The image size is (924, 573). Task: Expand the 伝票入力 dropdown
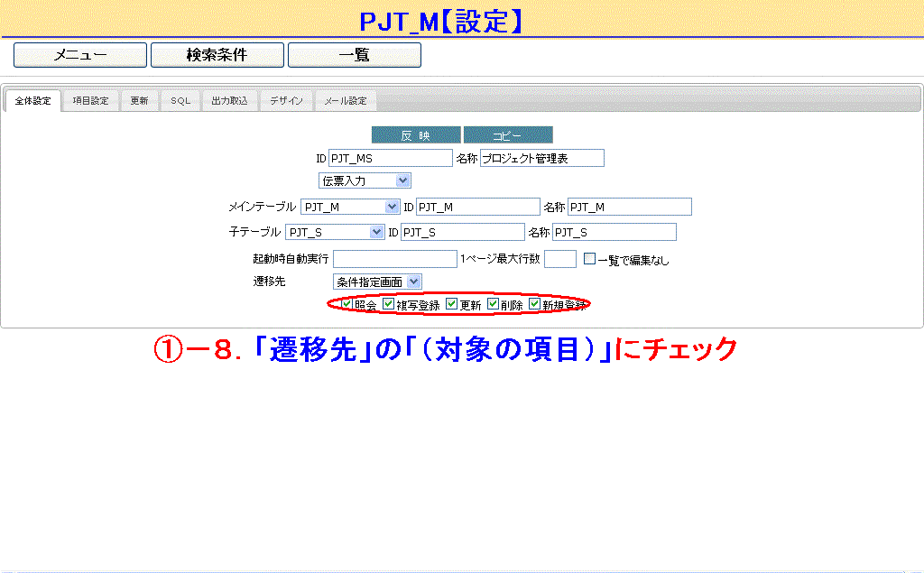365,180
